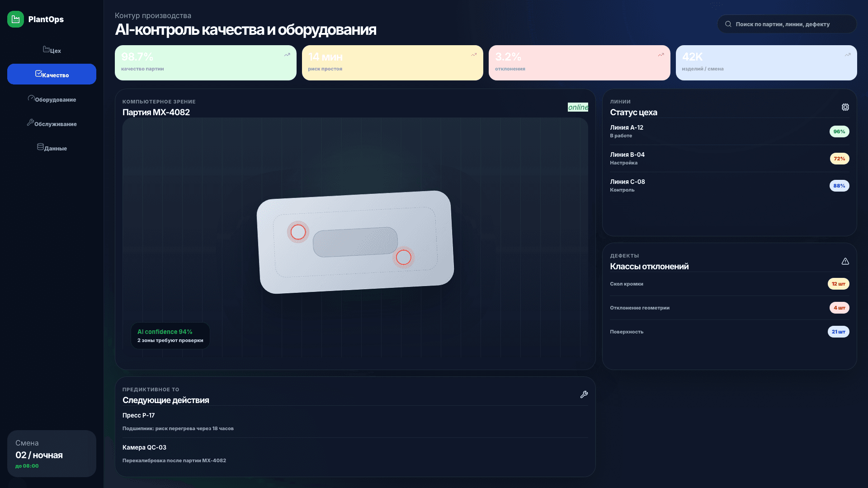The width and height of the screenshot is (868, 488).
Task: Select the Обслуживание sidebar item
Action: click(x=52, y=123)
